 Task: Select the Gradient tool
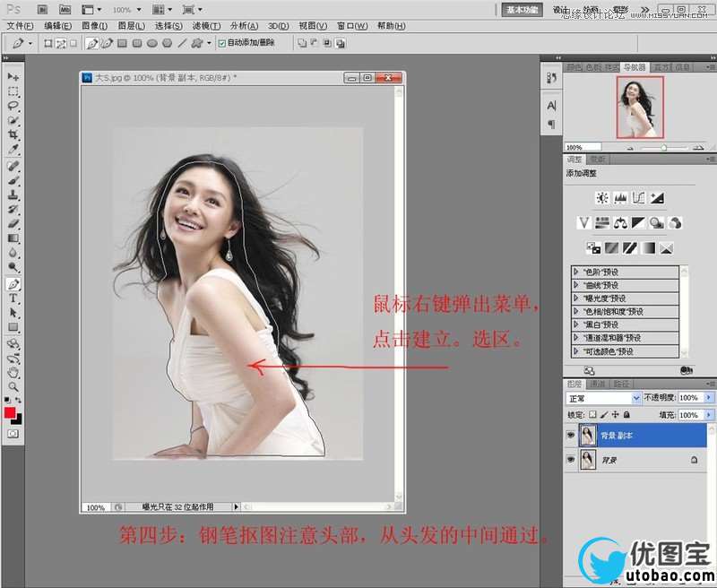(13, 238)
